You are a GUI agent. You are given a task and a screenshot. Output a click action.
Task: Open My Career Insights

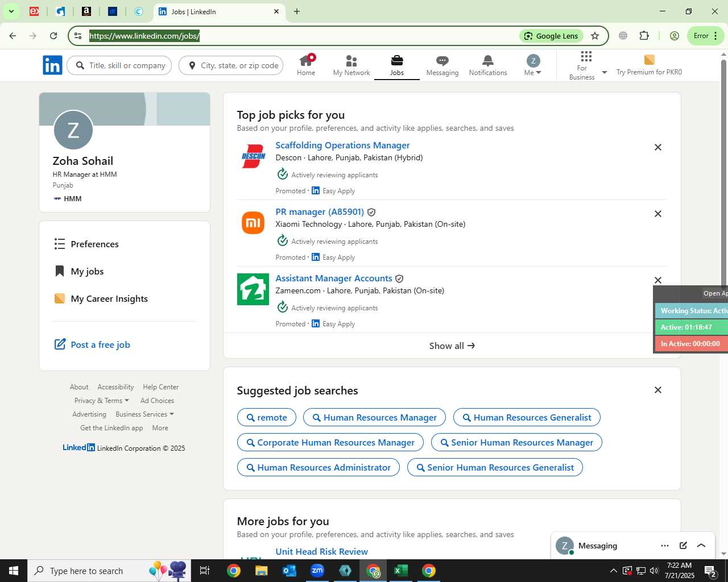(x=101, y=298)
